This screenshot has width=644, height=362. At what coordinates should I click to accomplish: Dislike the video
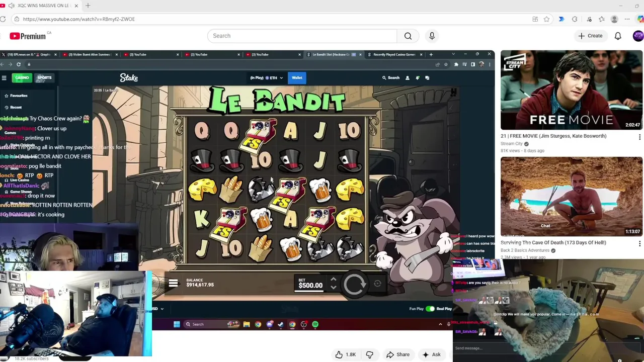tap(370, 354)
